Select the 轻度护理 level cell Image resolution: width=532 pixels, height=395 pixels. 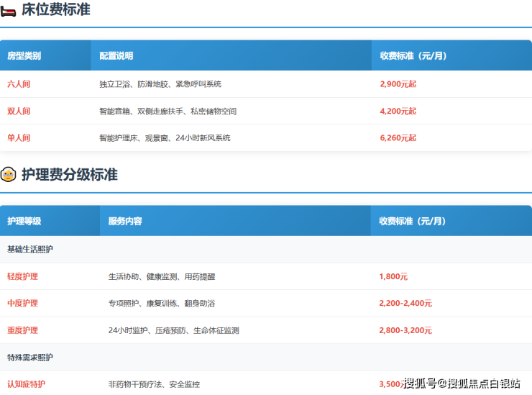pos(22,276)
